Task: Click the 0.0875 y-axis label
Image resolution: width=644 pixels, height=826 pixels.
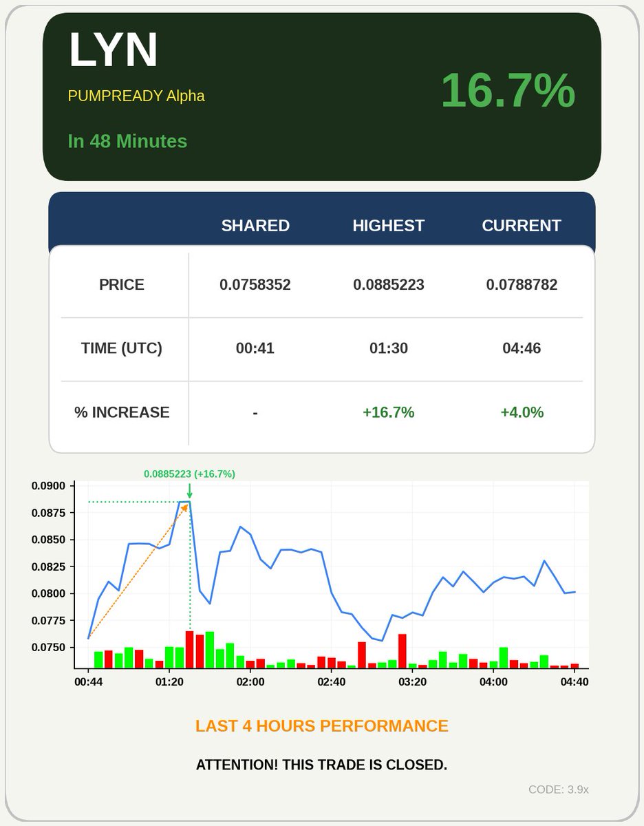Action: [x=48, y=513]
